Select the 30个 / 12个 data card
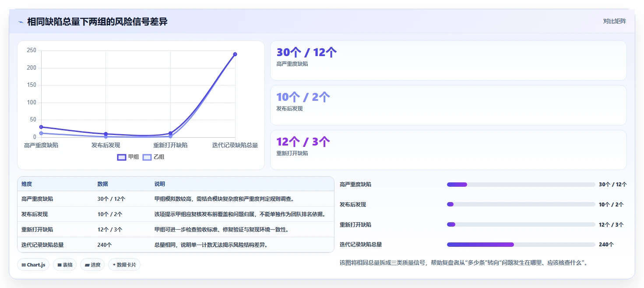The height and width of the screenshot is (288, 644). coord(448,60)
